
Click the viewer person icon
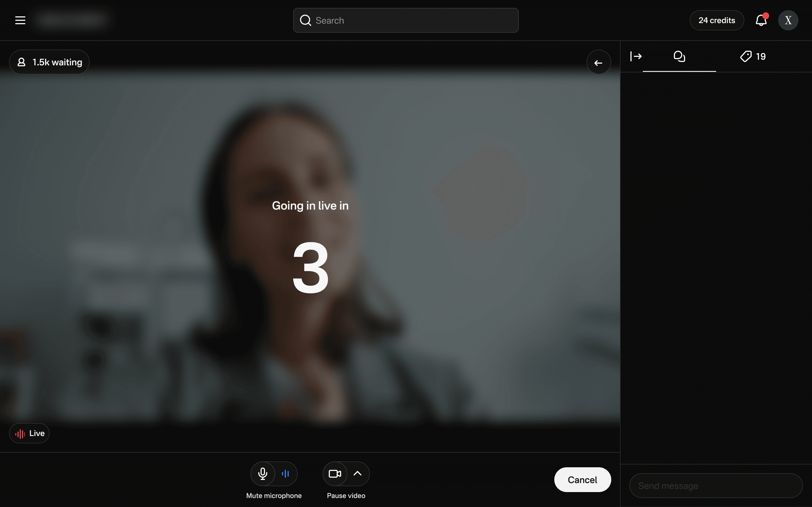coord(21,62)
